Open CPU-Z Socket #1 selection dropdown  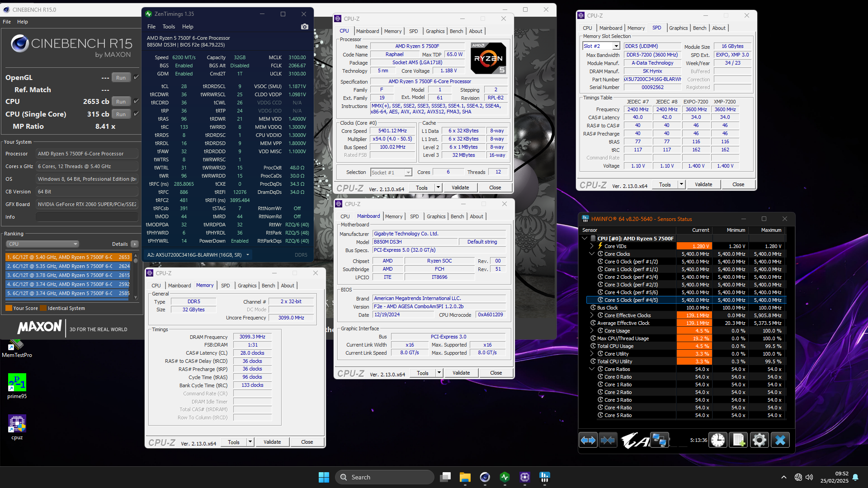(x=391, y=172)
